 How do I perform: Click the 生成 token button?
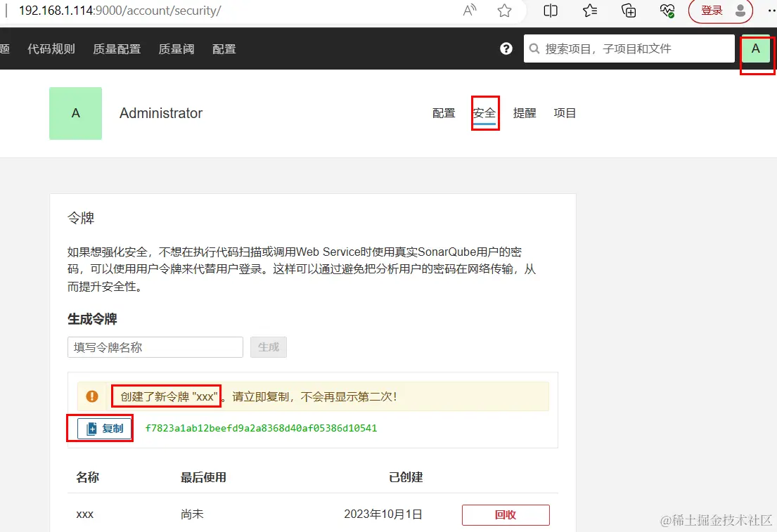point(269,347)
